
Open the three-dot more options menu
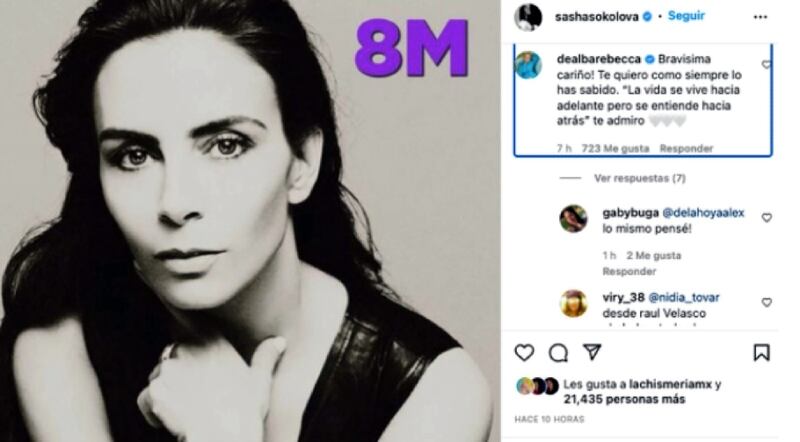coord(762,16)
